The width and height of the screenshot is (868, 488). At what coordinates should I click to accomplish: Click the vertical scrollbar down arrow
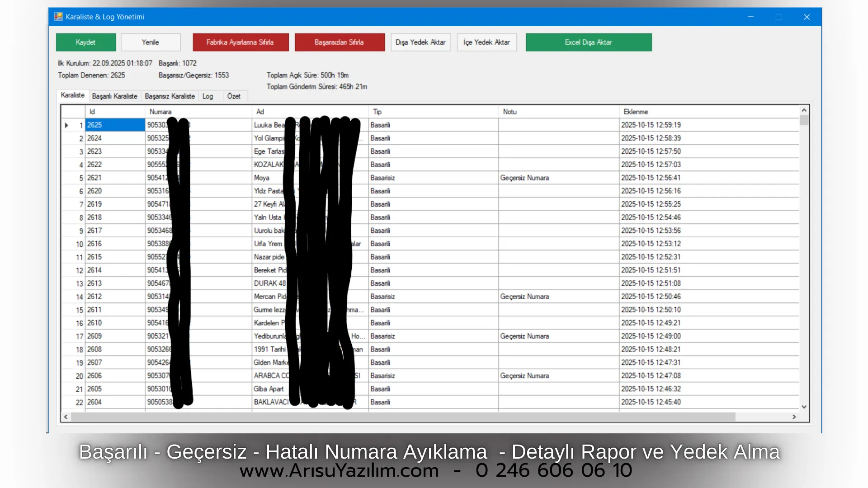point(804,407)
